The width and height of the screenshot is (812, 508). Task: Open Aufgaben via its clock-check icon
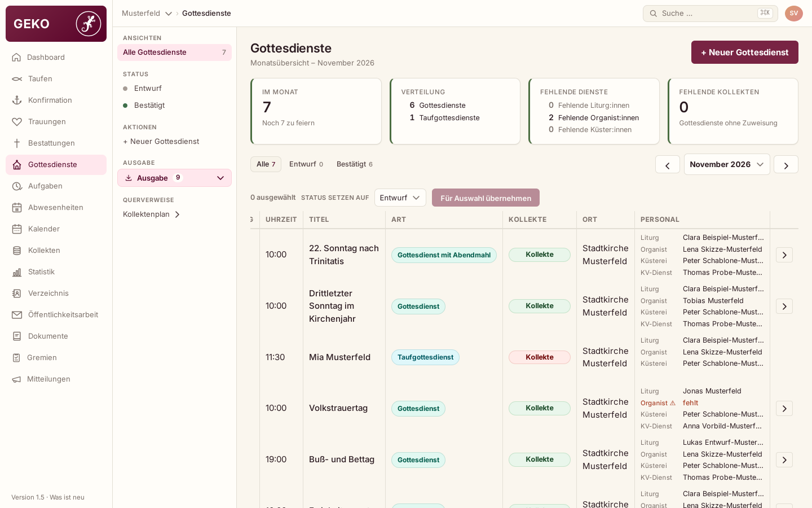coord(17,186)
